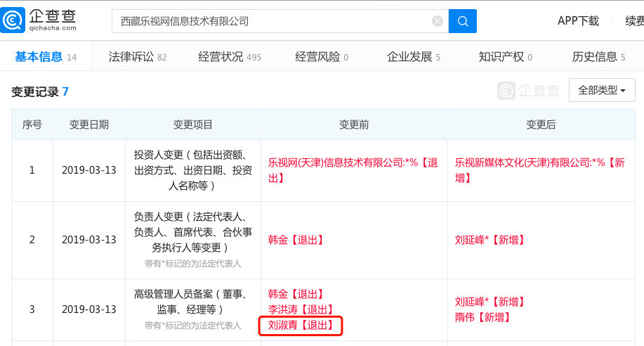Click the 投资人变更 item text
Image resolution: width=644 pixels, height=346 pixels.
(193, 170)
